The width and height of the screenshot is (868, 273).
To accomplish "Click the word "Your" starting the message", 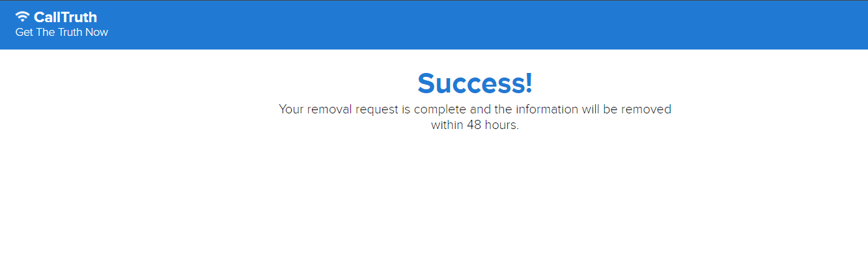I will click(x=291, y=109).
